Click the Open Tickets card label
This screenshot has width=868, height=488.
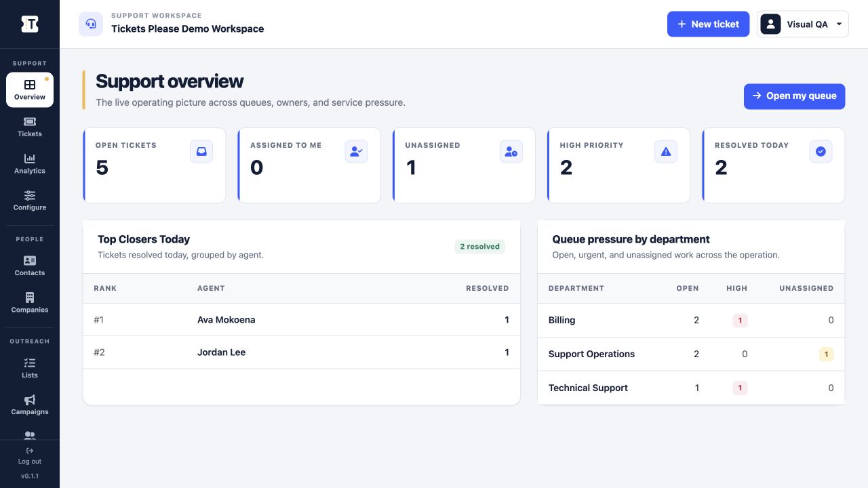125,145
